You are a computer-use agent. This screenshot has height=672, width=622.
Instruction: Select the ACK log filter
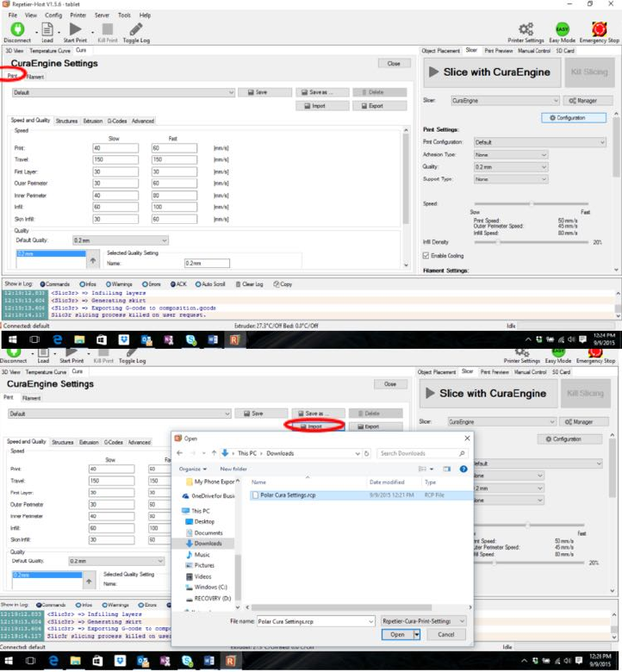pyautogui.click(x=178, y=284)
